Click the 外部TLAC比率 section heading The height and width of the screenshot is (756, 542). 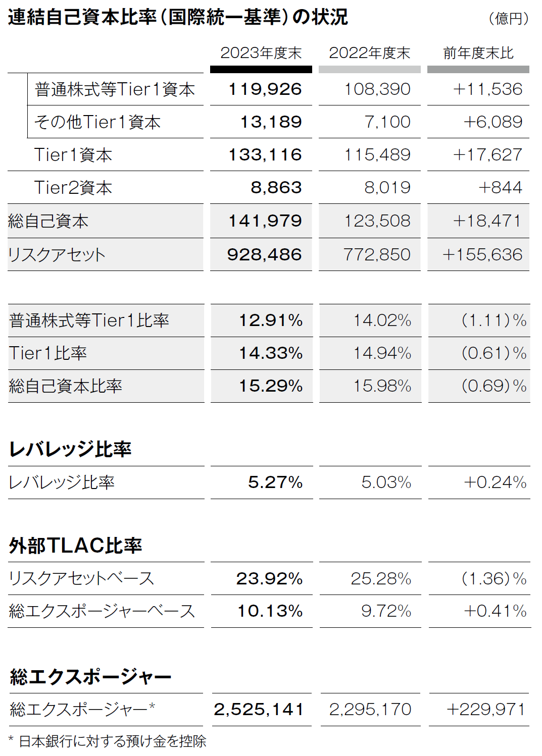pyautogui.click(x=76, y=546)
